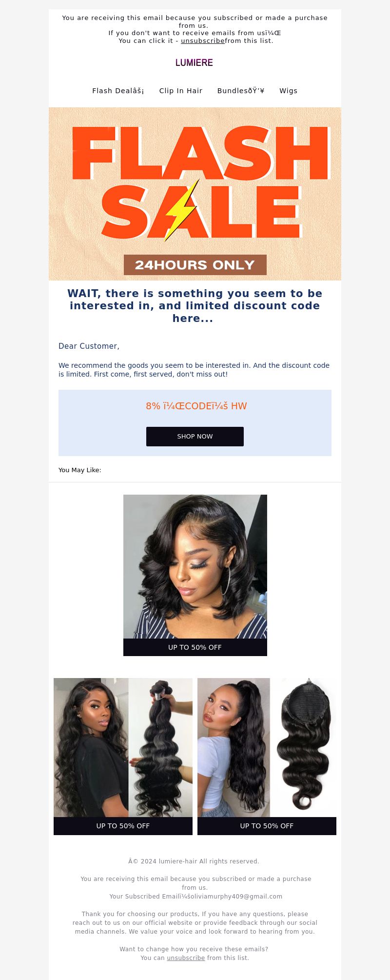Open the Clip In Hair menu link
The width and height of the screenshot is (390, 980).
pos(181,91)
